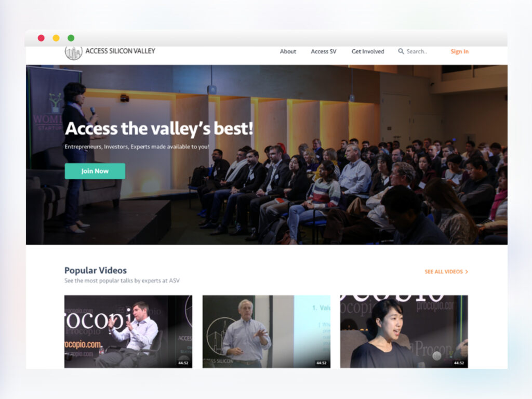Click the yellow minimize dot

tap(56, 38)
